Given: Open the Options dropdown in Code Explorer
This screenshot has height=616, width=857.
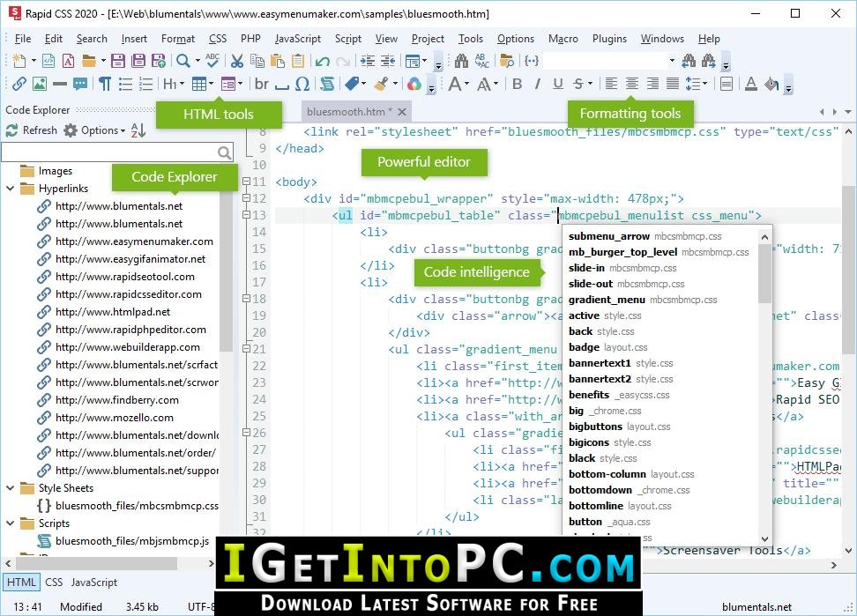Looking at the screenshot, I should click(94, 130).
